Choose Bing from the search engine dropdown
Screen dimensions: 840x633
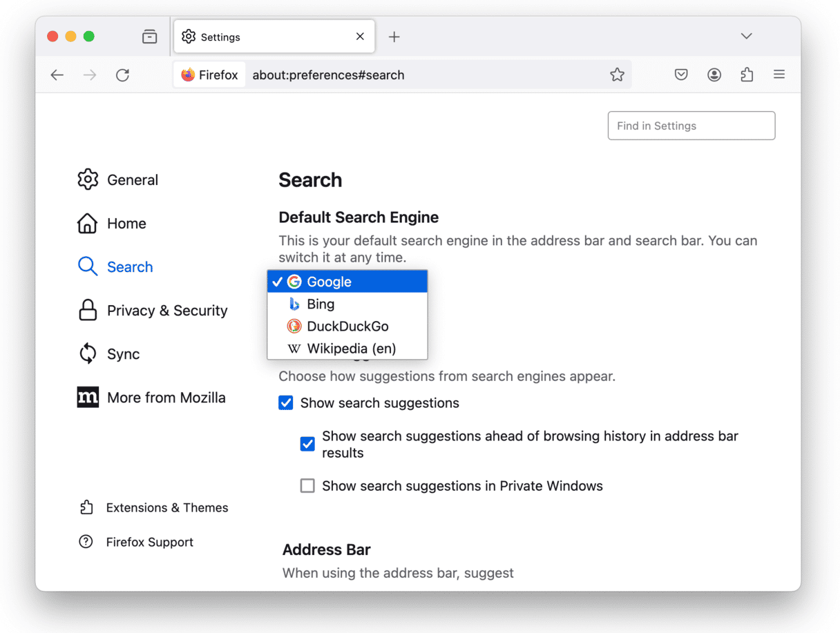[x=347, y=304]
